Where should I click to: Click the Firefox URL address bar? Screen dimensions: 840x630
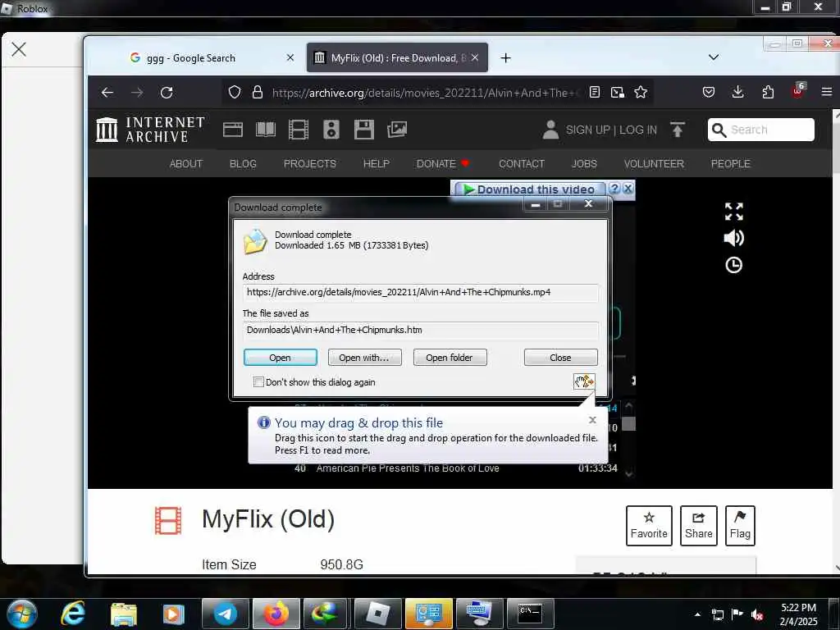[423, 93]
